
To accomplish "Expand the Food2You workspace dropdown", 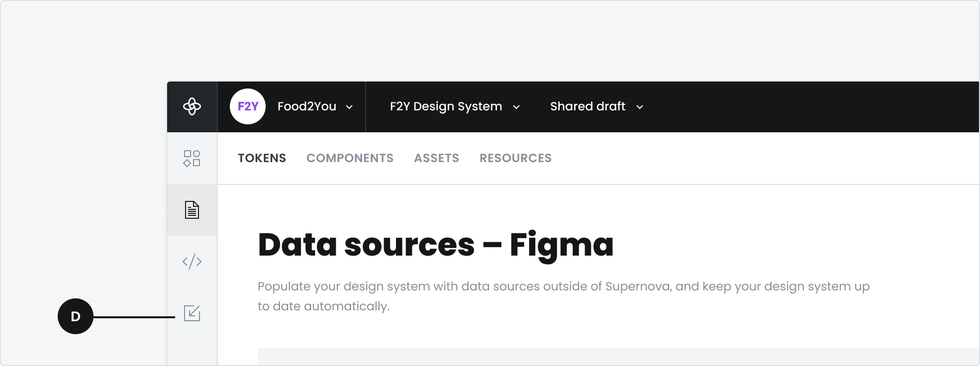I will (x=315, y=106).
